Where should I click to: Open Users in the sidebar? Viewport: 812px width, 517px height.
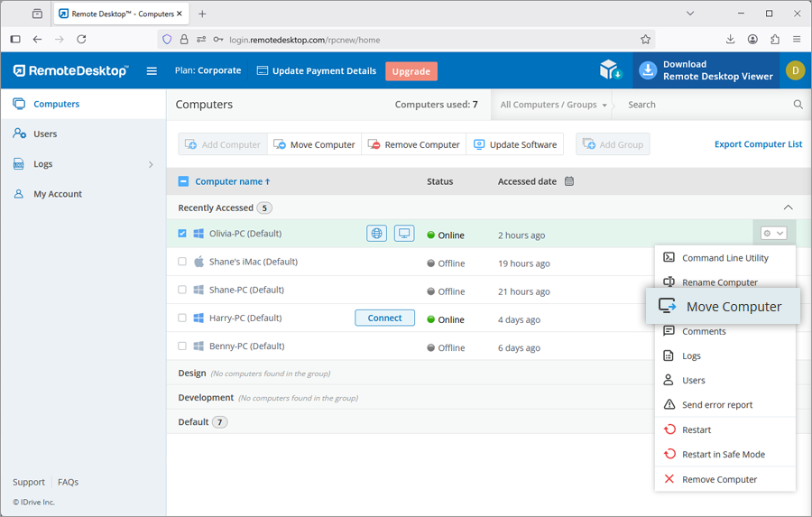pyautogui.click(x=83, y=134)
